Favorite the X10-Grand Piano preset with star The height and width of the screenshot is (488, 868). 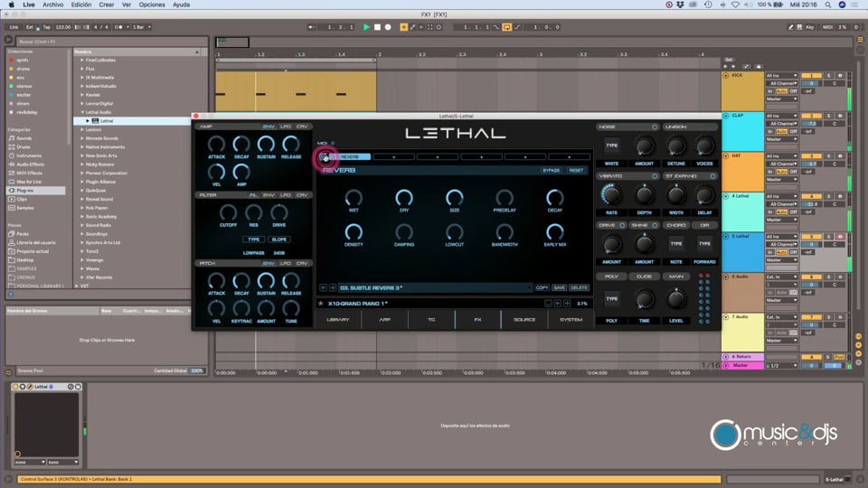(320, 304)
